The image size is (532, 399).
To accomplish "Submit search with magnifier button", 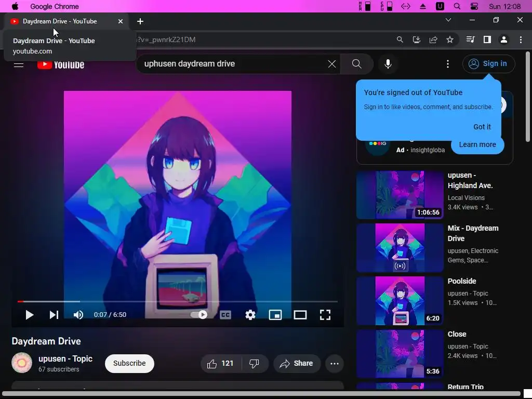I will pyautogui.click(x=356, y=64).
